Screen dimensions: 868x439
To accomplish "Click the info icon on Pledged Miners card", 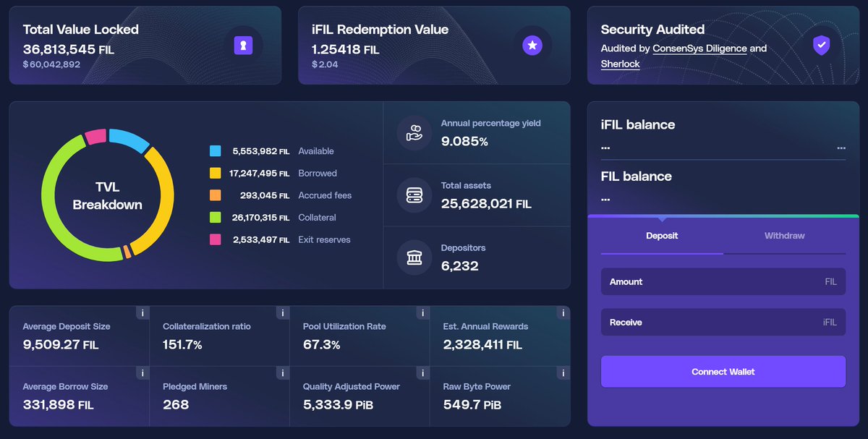I will 282,372.
